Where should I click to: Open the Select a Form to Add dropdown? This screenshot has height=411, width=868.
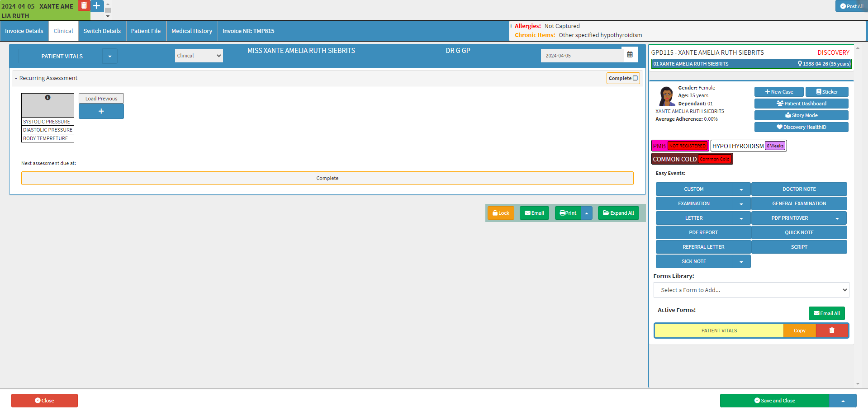(x=751, y=290)
